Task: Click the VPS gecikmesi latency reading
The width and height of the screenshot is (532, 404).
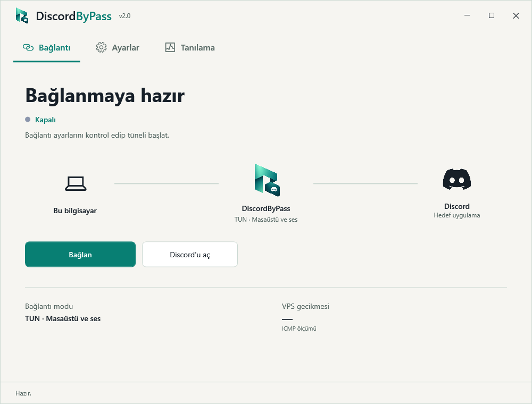Action: [287, 319]
